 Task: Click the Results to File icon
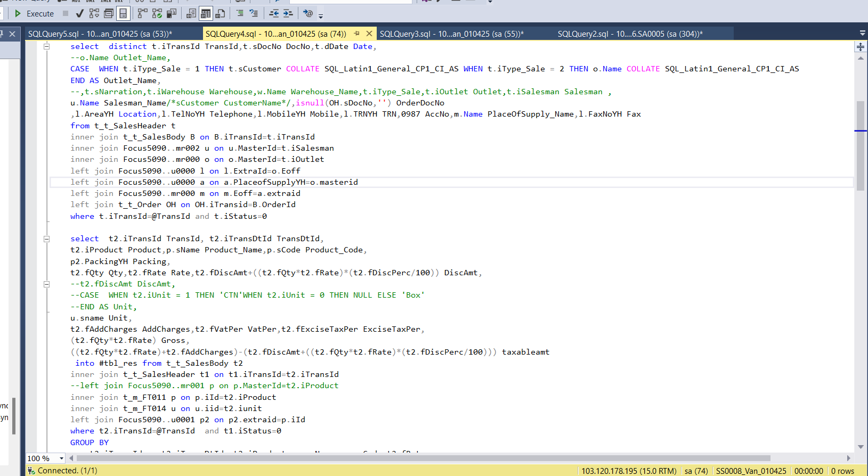pyautogui.click(x=220, y=13)
